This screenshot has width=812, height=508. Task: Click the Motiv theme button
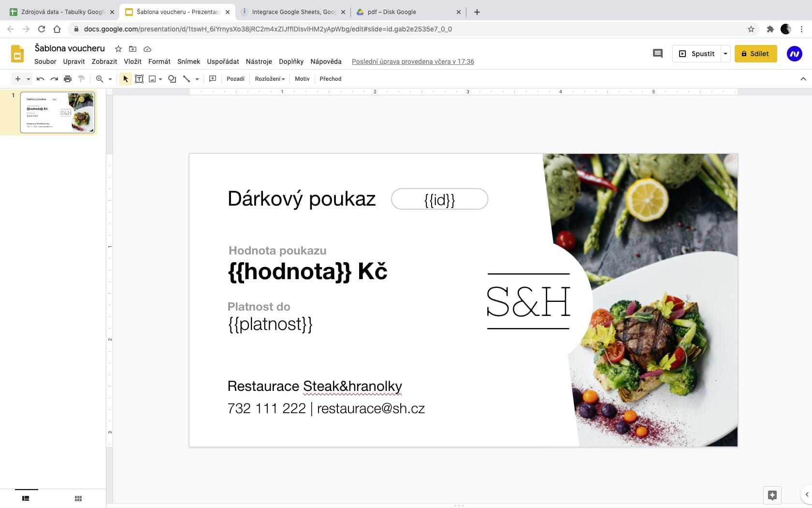(x=302, y=79)
